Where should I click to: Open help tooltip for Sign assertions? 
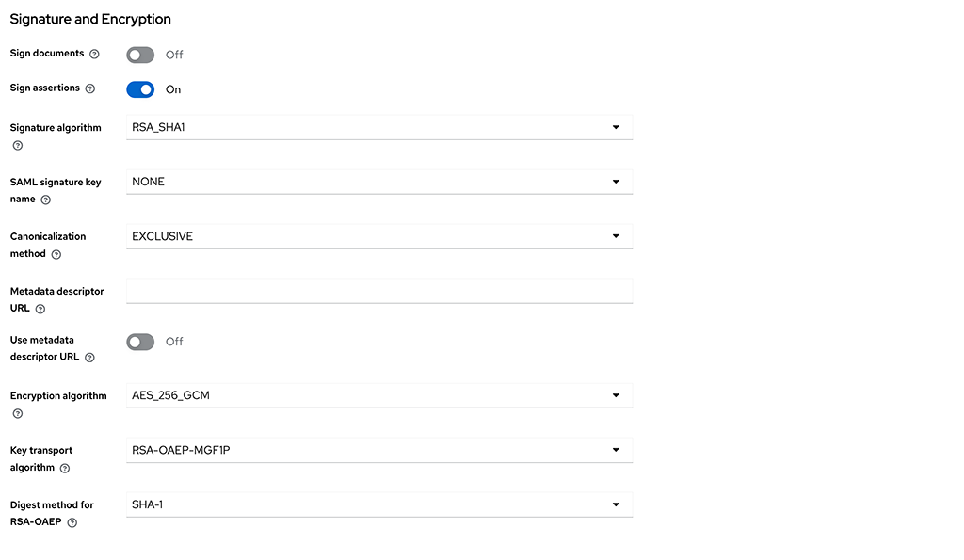tap(91, 88)
